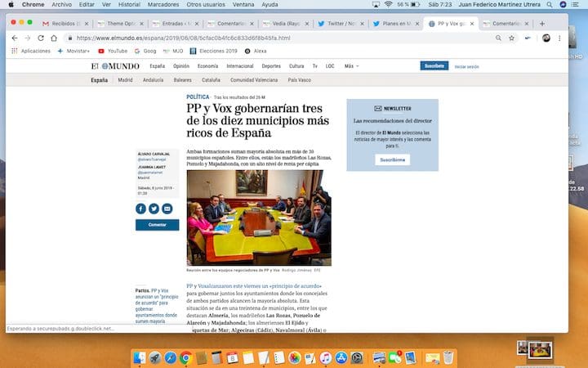The width and height of the screenshot is (588, 368).
Task: Click the Suscribirme newsletter button
Action: (392, 159)
